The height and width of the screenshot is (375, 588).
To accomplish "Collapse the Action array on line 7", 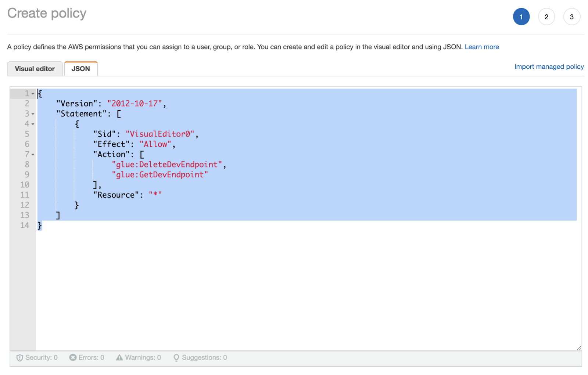I will click(33, 155).
